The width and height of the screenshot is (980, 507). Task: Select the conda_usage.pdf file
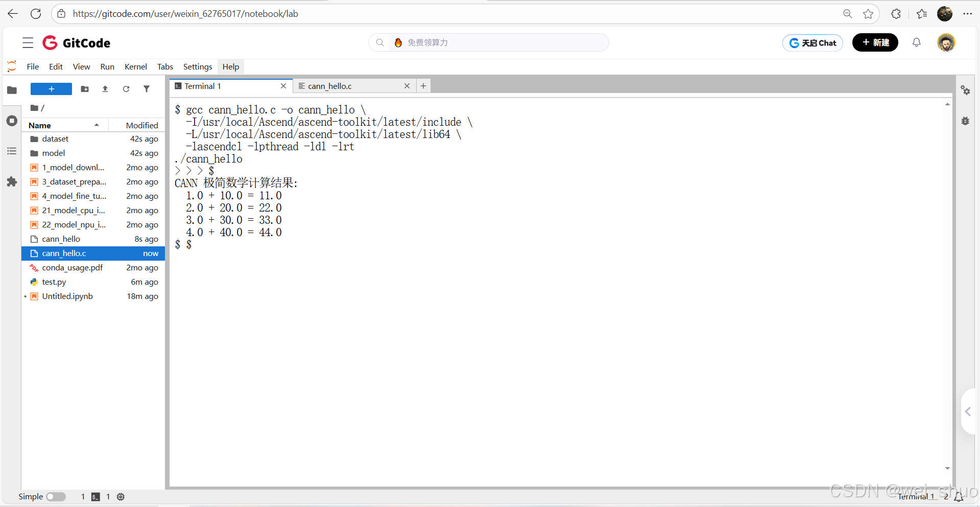pyautogui.click(x=93, y=268)
